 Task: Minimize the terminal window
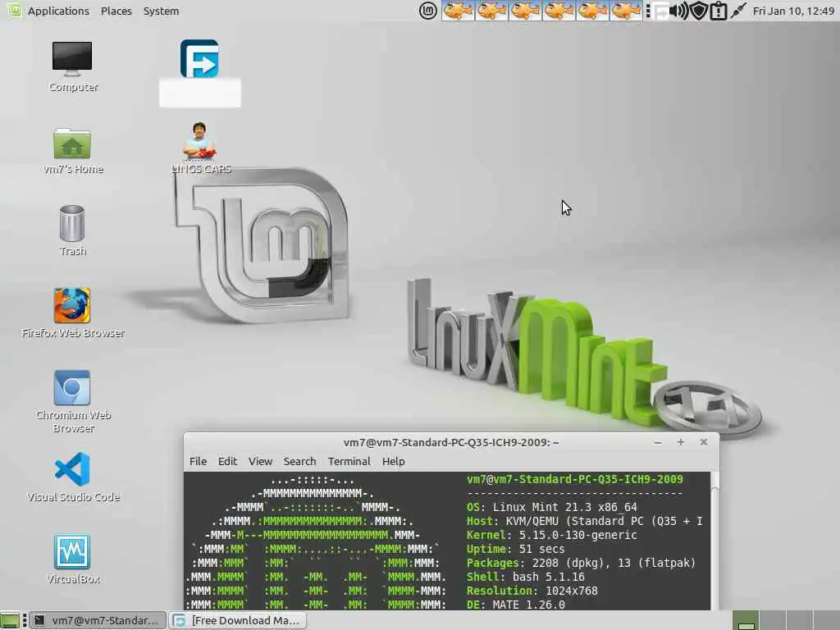658,442
